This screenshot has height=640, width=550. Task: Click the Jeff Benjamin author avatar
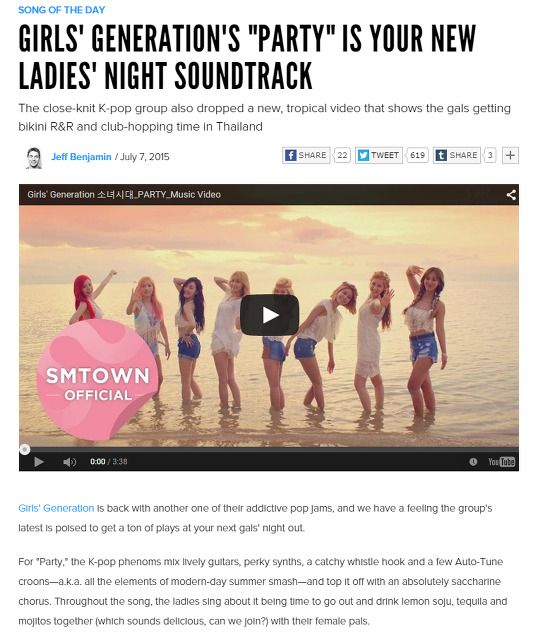(x=34, y=158)
